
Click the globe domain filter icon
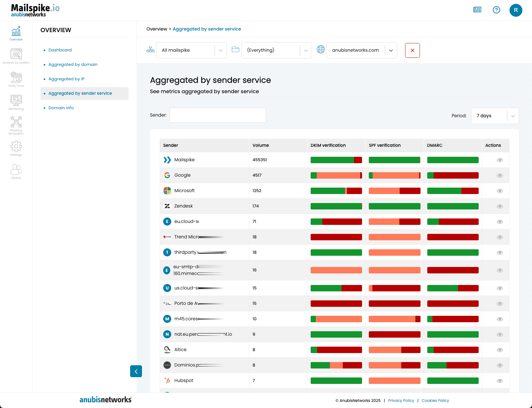321,49
